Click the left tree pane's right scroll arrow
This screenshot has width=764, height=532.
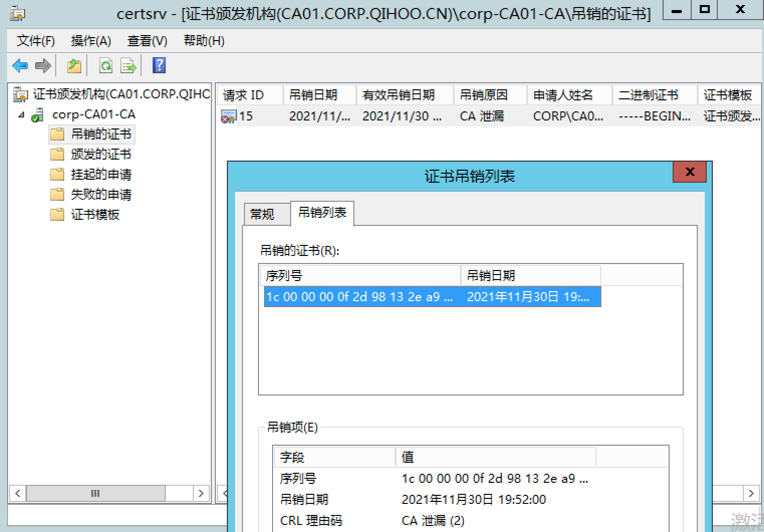pyautogui.click(x=201, y=493)
